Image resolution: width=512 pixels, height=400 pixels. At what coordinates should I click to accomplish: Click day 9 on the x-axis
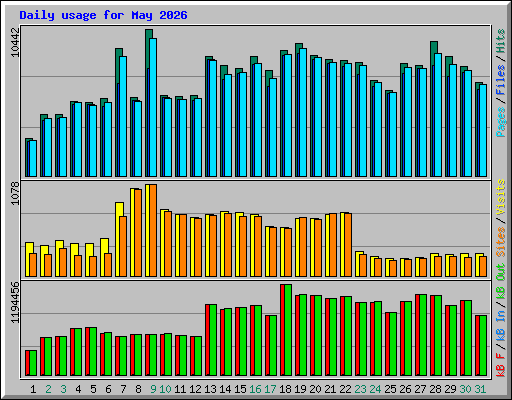click(x=153, y=389)
